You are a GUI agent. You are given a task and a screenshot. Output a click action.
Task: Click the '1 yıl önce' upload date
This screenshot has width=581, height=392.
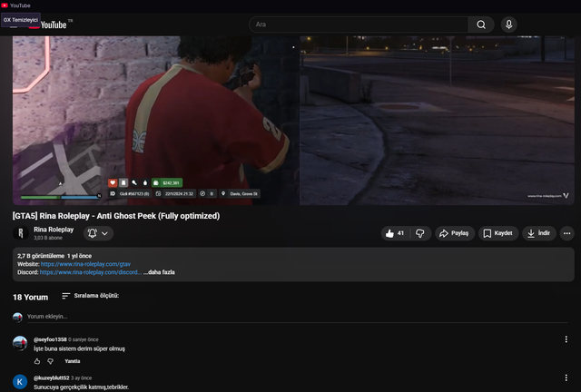(79, 256)
